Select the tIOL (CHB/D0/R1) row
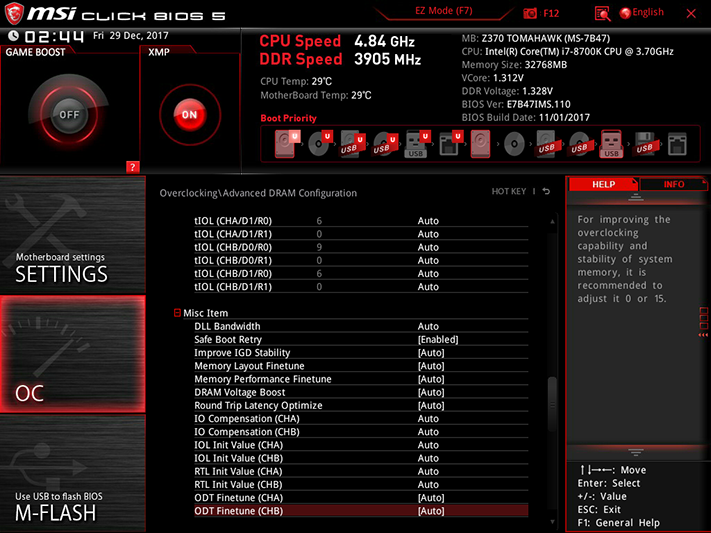 361,260
